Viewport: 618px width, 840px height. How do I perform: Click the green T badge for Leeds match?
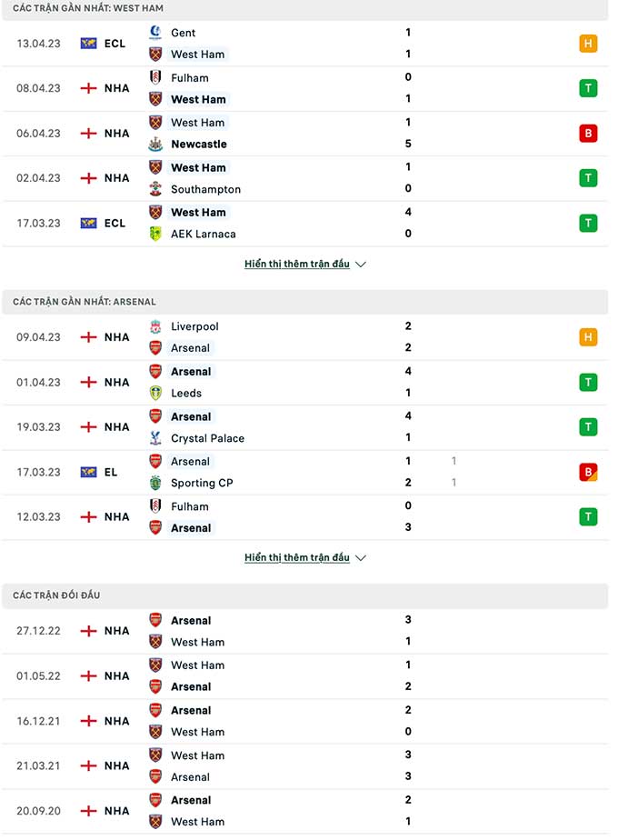(588, 382)
